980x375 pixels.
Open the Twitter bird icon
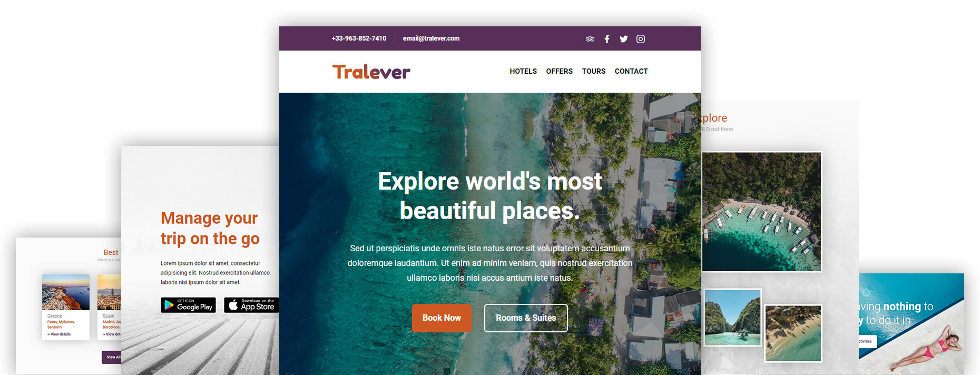coord(624,39)
